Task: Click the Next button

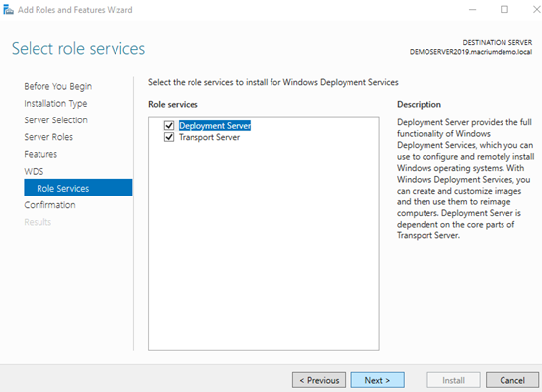Action: (377, 380)
